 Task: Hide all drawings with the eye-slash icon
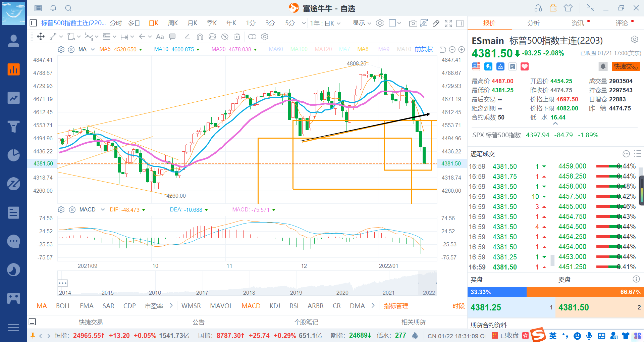(x=225, y=37)
